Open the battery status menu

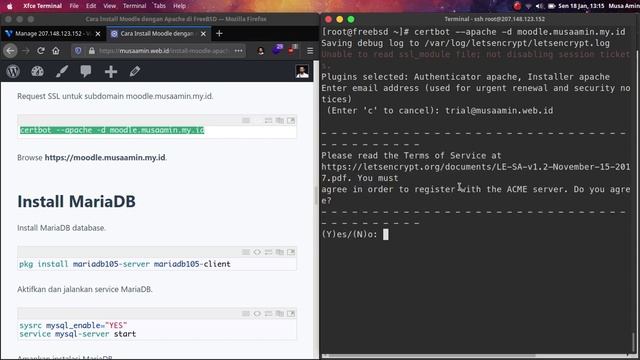click(x=551, y=6)
